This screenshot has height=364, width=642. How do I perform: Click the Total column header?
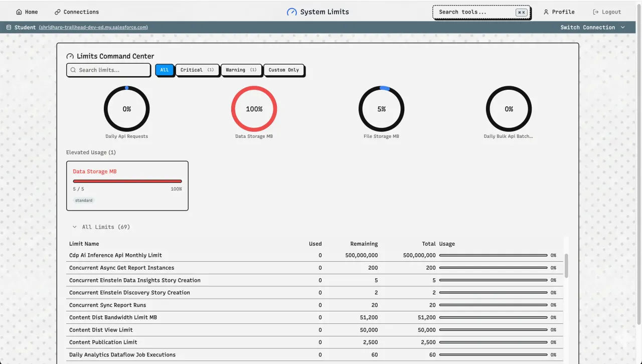pos(429,244)
